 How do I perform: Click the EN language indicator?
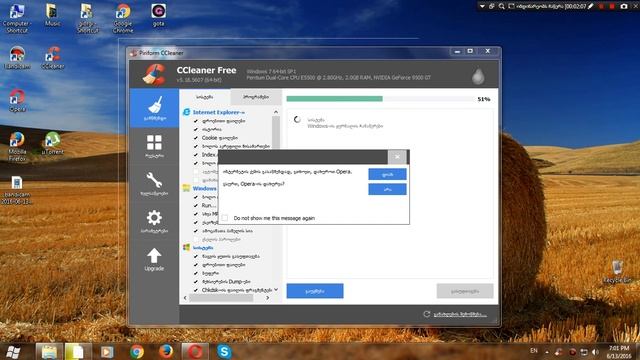click(x=533, y=351)
